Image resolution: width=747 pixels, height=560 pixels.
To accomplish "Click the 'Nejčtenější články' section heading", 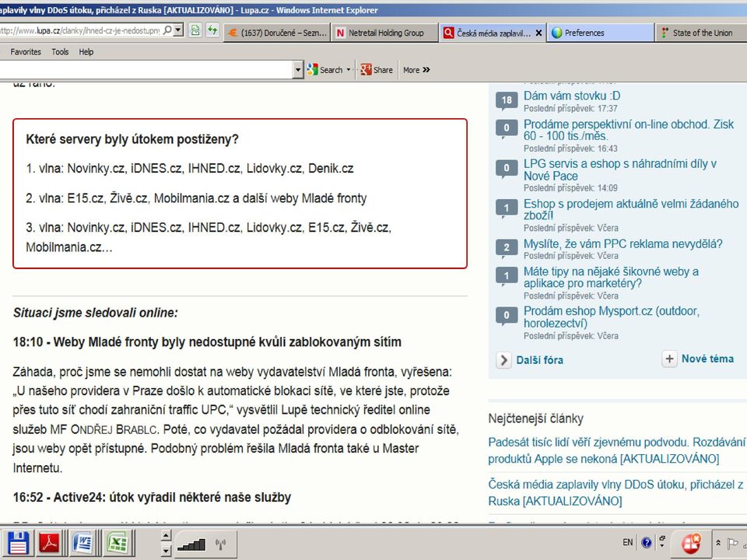I will [x=535, y=418].
